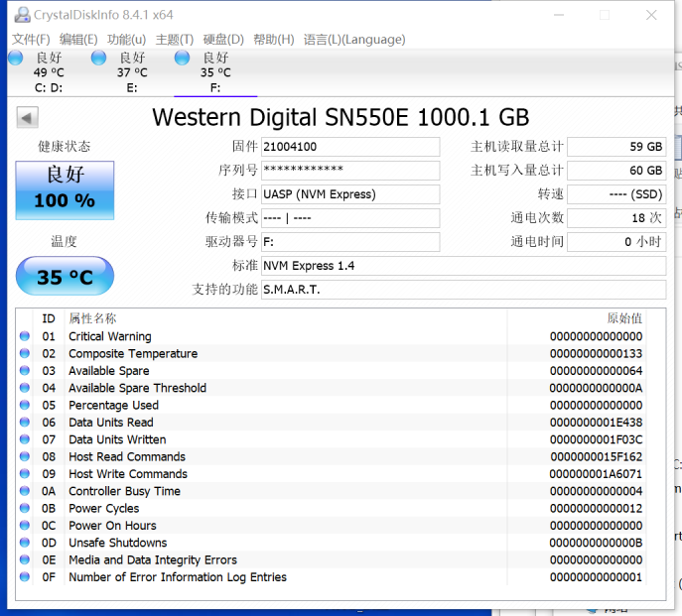Select the Data Units Written attribute name
Screen dimensions: 682x616
(117, 439)
